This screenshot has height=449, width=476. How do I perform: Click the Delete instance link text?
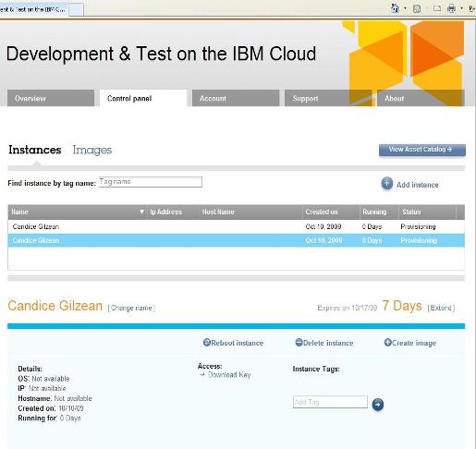tap(328, 343)
